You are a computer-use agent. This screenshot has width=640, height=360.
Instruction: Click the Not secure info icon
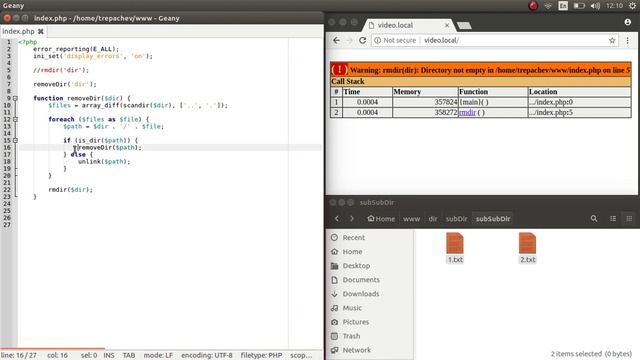pos(378,40)
